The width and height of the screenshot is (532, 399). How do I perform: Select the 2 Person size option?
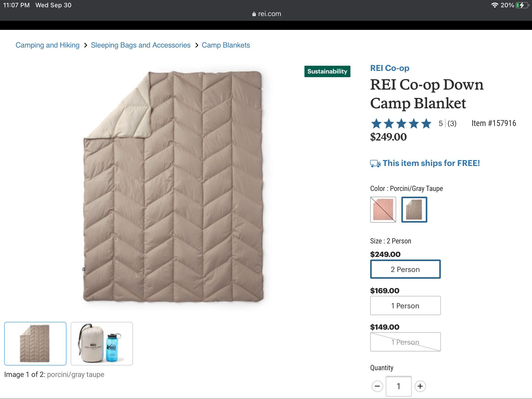(405, 269)
